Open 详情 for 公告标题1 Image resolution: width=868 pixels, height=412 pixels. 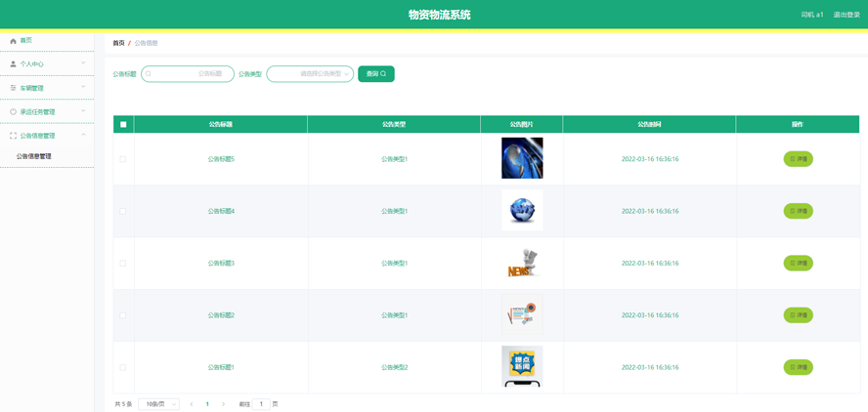point(798,367)
